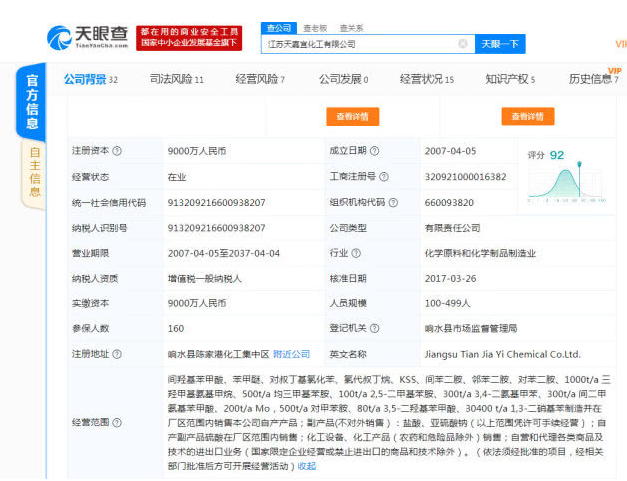Select address 响水县陈家港化工集中区
Image resolution: width=627 pixels, height=481 pixels.
point(218,354)
